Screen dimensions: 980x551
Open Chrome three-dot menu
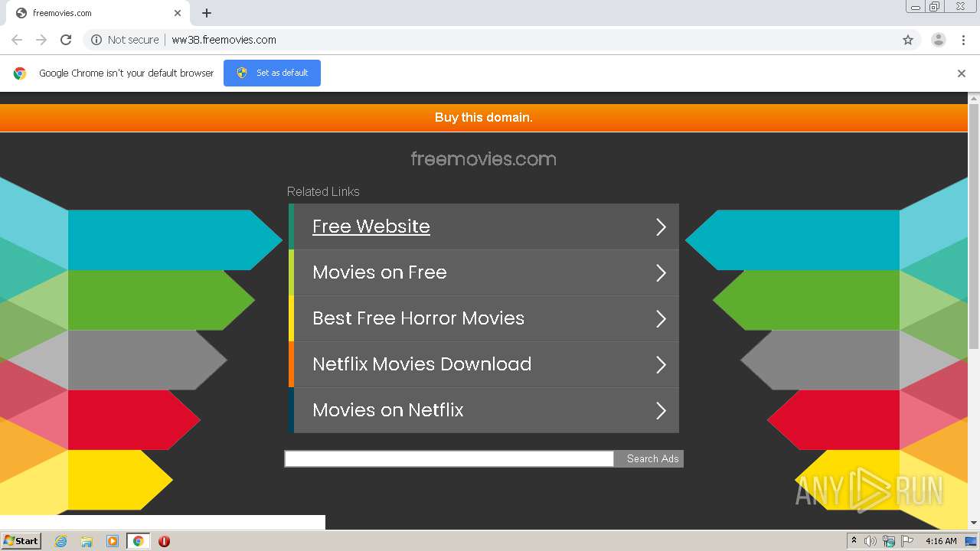pyautogui.click(x=963, y=40)
